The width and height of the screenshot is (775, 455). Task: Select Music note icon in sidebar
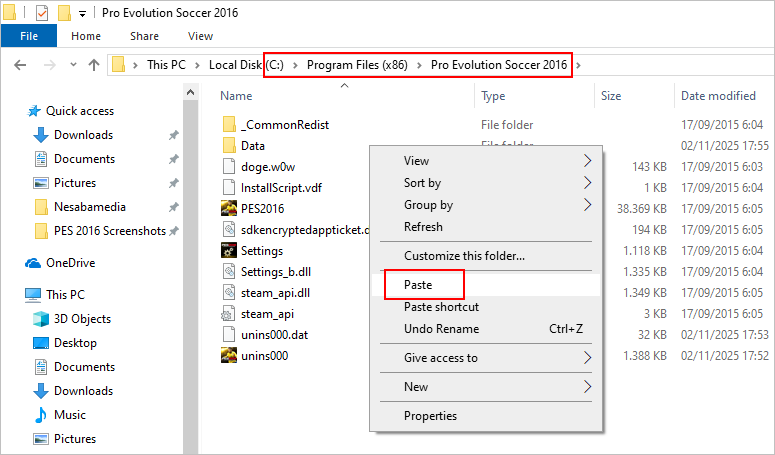click(x=41, y=415)
